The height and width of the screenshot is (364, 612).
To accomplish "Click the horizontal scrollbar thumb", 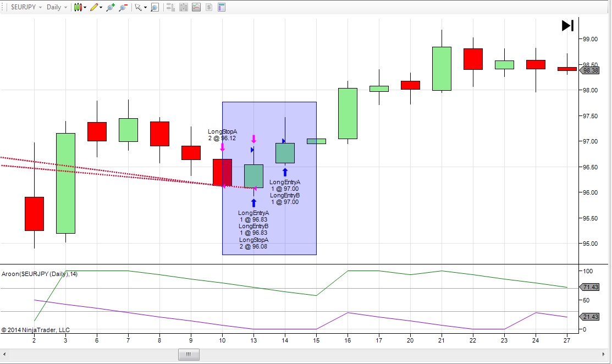I will [x=189, y=354].
